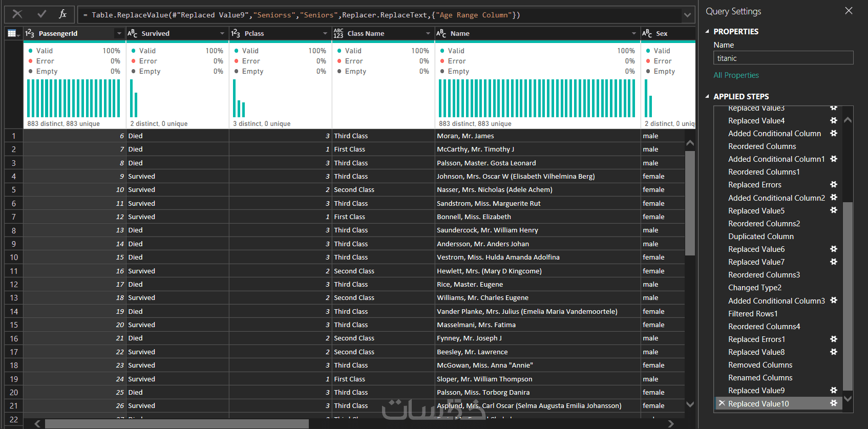Image resolution: width=868 pixels, height=429 pixels.
Task: Open settings gear for Replaced Value5
Action: [834, 210]
